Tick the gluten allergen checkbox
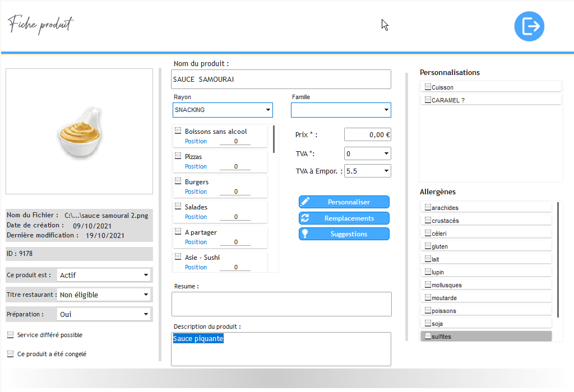574x392 pixels. [x=428, y=246]
